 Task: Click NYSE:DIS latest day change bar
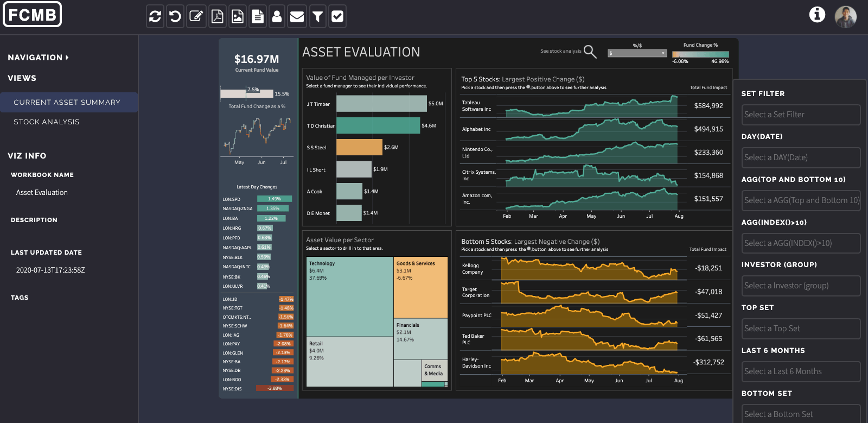(275, 388)
